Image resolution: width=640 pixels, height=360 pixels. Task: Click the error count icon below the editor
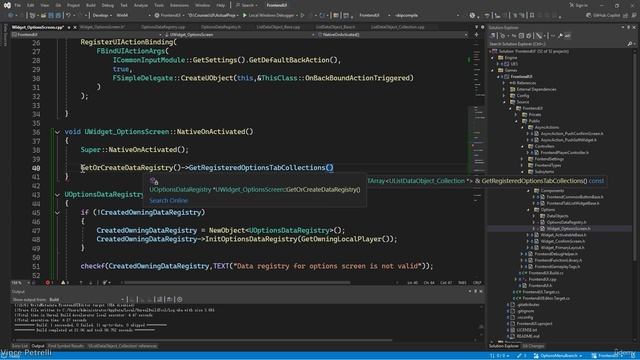click(49, 282)
